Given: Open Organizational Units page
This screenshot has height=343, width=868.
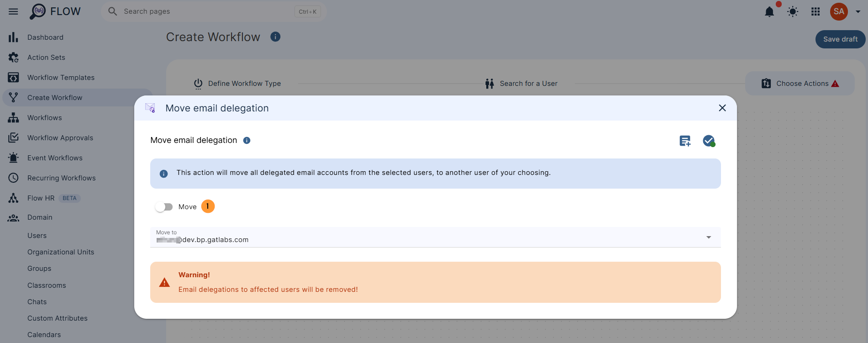Looking at the screenshot, I should pyautogui.click(x=61, y=252).
